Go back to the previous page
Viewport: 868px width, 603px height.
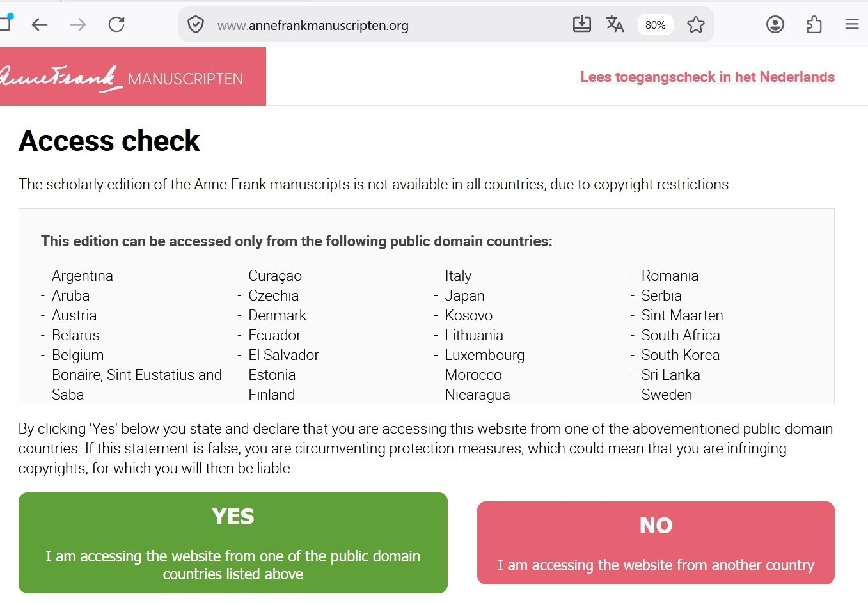[40, 25]
